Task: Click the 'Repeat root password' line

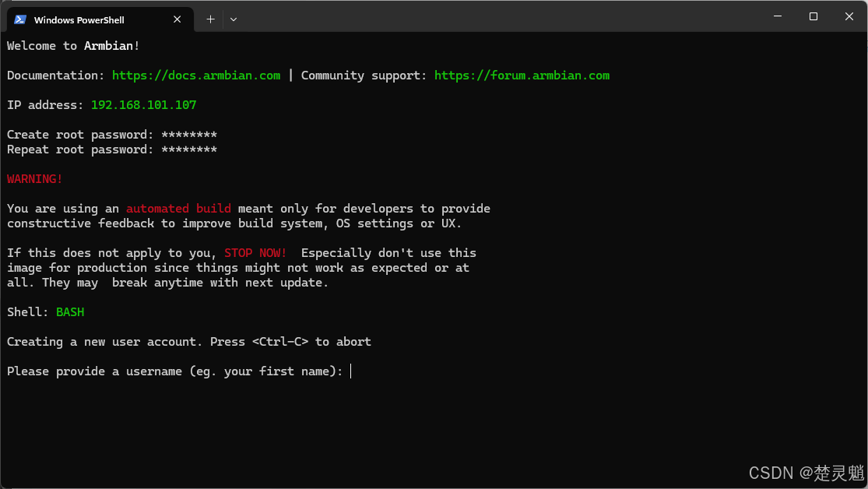Action: pyautogui.click(x=112, y=150)
